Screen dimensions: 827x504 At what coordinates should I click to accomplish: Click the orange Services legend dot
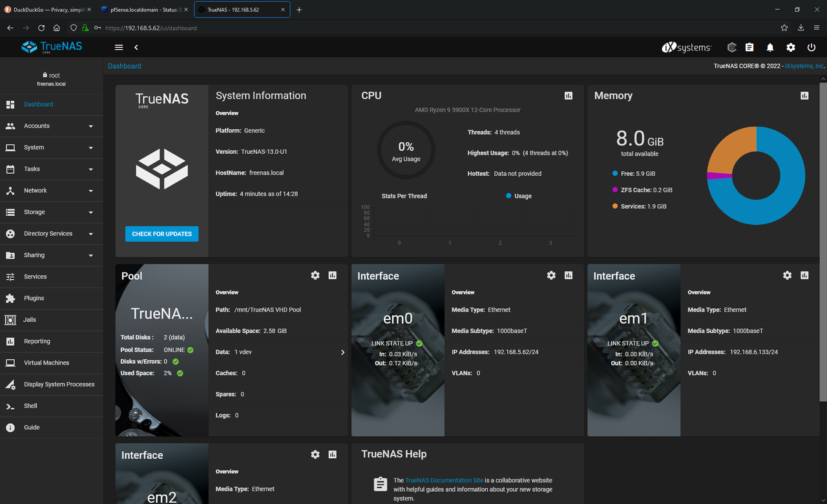pyautogui.click(x=614, y=206)
